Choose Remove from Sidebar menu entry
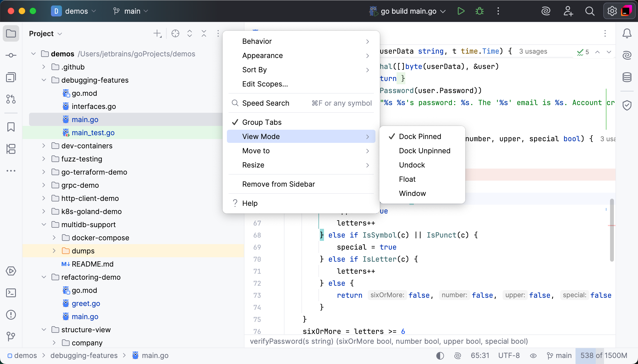Image resolution: width=638 pixels, height=364 pixels. pos(278,184)
